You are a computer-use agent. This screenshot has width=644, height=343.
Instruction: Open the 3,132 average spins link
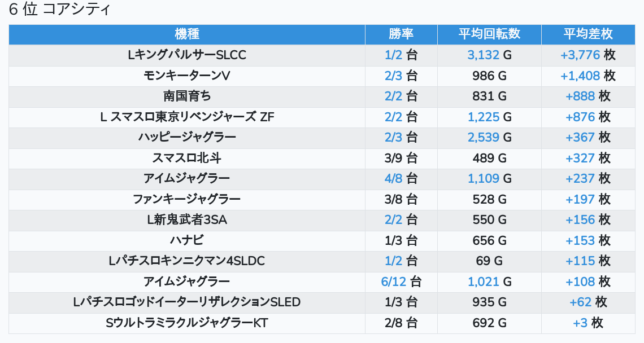[483, 55]
